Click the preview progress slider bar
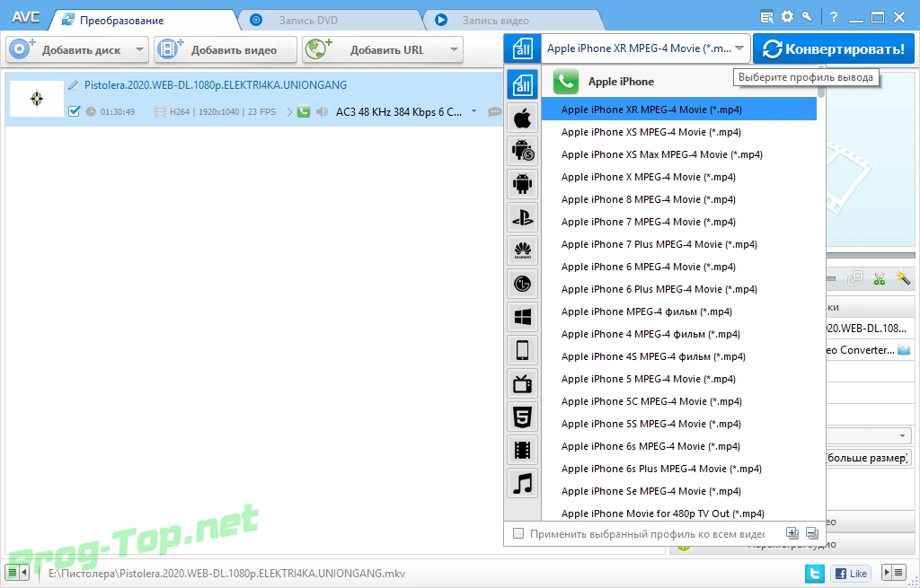Viewport: 920px width, 588px height. 871,256
